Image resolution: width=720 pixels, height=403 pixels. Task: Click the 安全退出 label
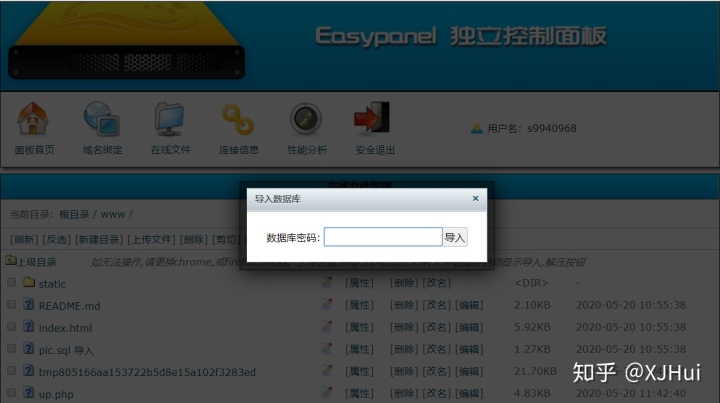[375, 150]
